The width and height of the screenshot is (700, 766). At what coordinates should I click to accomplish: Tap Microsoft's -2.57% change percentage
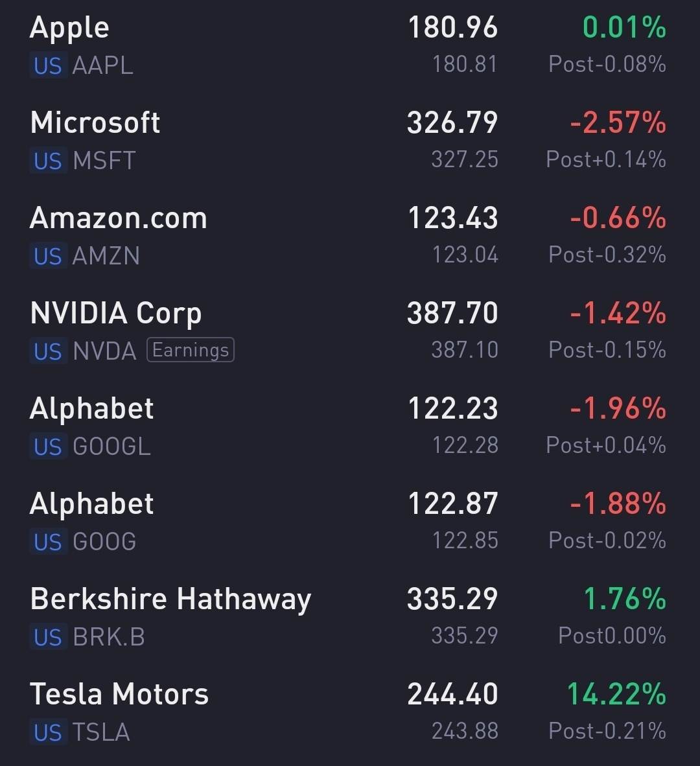618,123
